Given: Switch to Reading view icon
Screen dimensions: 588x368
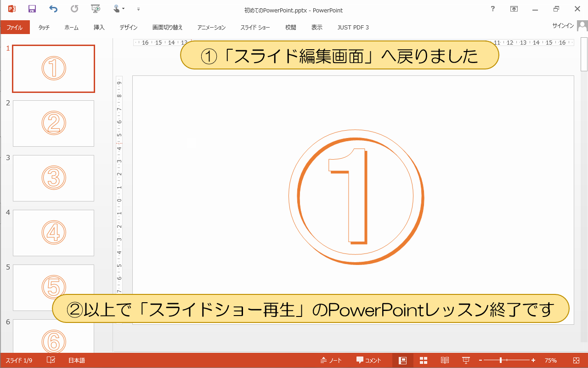Looking at the screenshot, I should [445, 361].
